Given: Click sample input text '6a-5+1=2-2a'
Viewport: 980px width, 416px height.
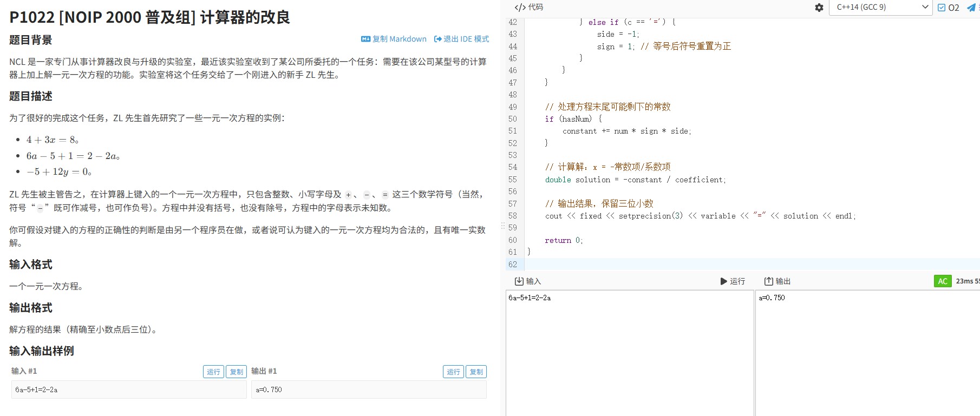Looking at the screenshot, I should point(36,389).
